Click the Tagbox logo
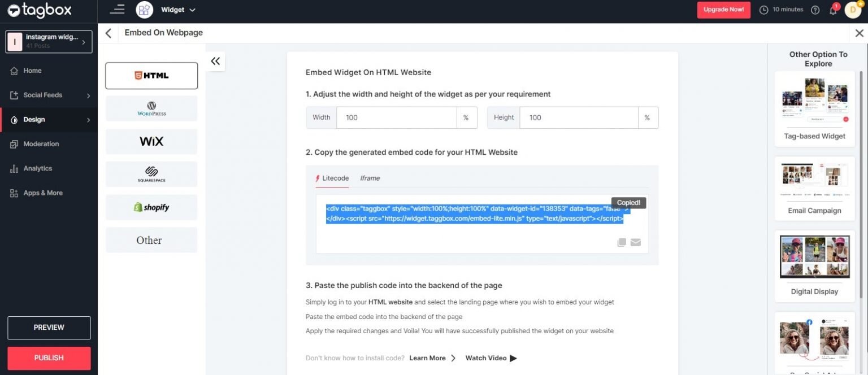 tap(38, 10)
